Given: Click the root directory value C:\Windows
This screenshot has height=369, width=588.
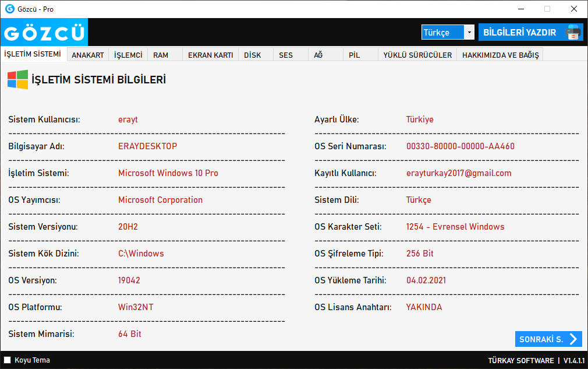Looking at the screenshot, I should pyautogui.click(x=141, y=254).
